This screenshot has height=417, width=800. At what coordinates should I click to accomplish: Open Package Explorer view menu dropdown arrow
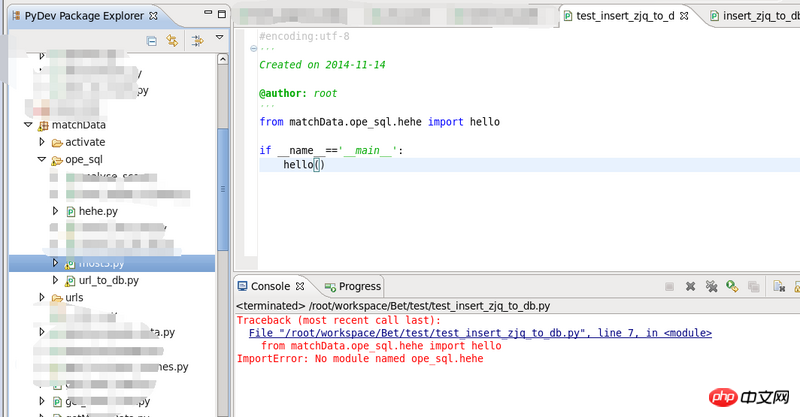(x=219, y=39)
